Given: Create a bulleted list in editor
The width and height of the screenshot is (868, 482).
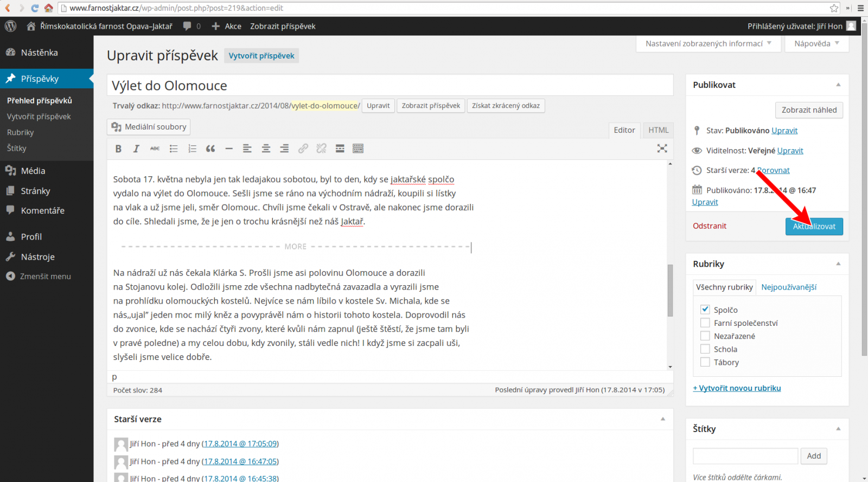Looking at the screenshot, I should [174, 149].
